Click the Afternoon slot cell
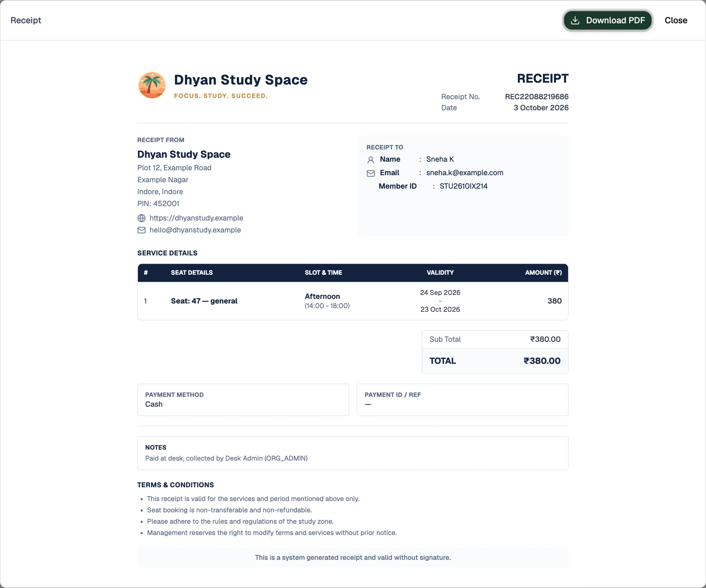 (322, 296)
